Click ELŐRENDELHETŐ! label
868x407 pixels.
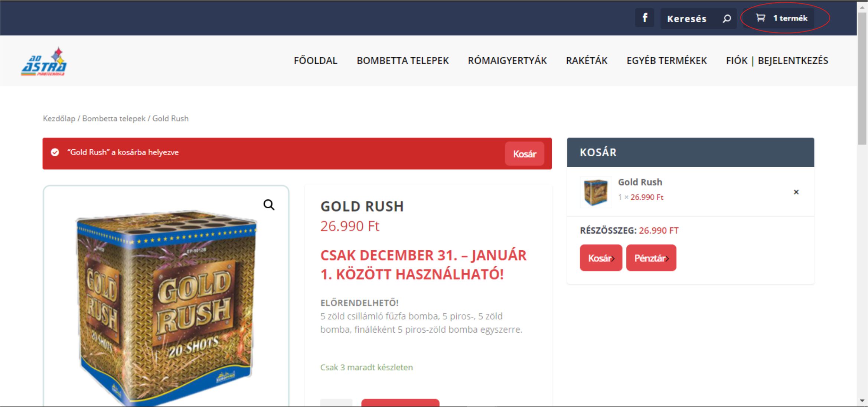click(x=359, y=303)
